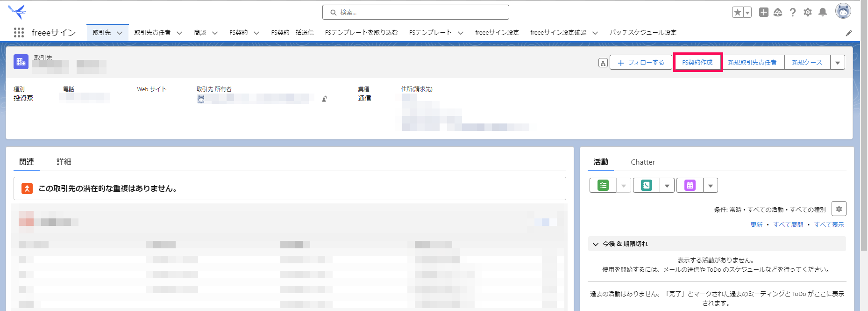Open the new event dropdown arrow

711,186
